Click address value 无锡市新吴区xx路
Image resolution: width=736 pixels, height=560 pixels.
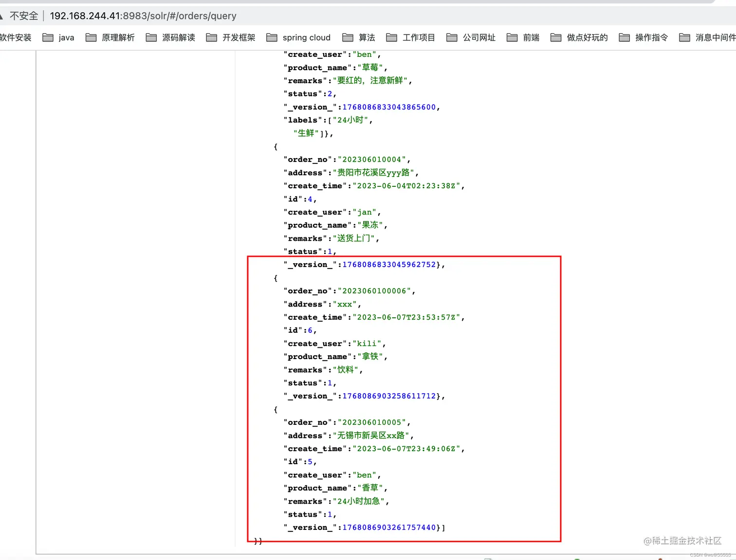click(371, 435)
